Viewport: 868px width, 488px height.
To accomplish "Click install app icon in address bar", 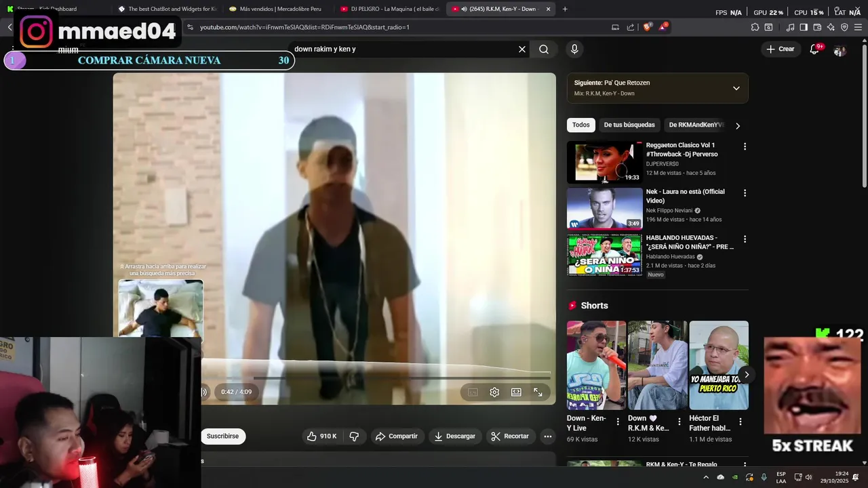I will (x=615, y=27).
